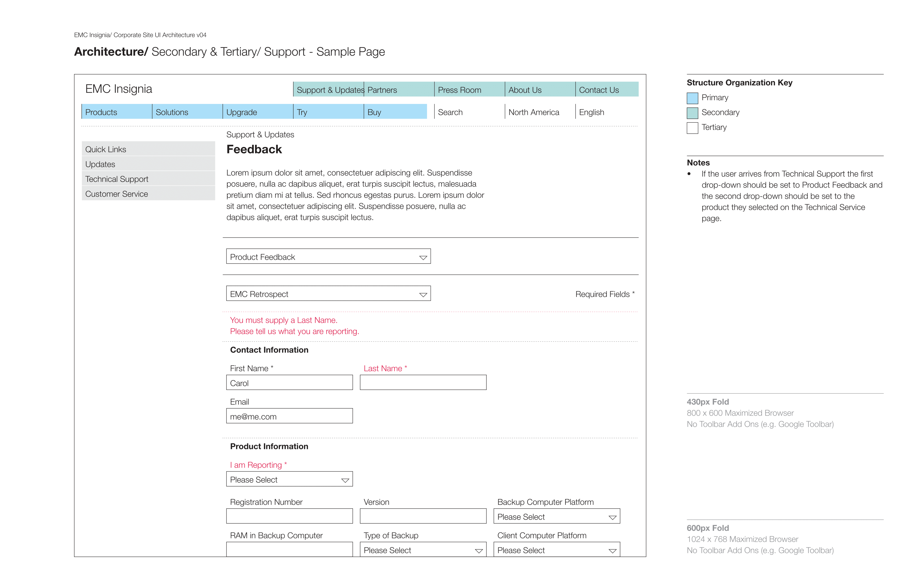The width and height of the screenshot is (909, 588).
Task: Select Contact Us in top navigation
Action: click(x=607, y=89)
